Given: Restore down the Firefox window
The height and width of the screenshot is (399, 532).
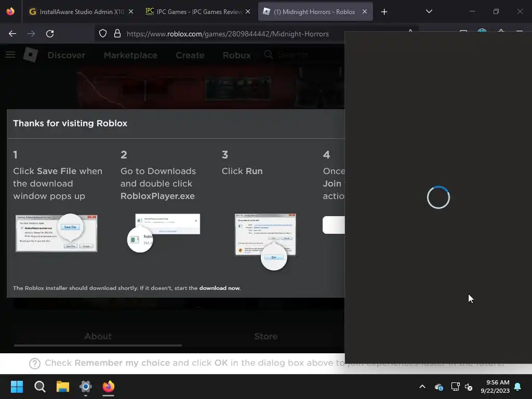Looking at the screenshot, I should click(x=496, y=11).
